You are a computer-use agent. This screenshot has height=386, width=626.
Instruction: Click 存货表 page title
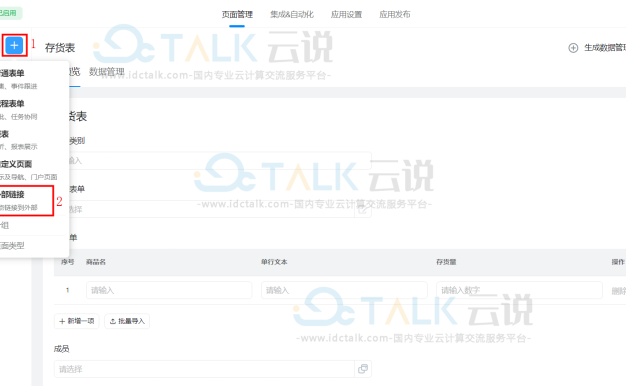pyautogui.click(x=60, y=48)
